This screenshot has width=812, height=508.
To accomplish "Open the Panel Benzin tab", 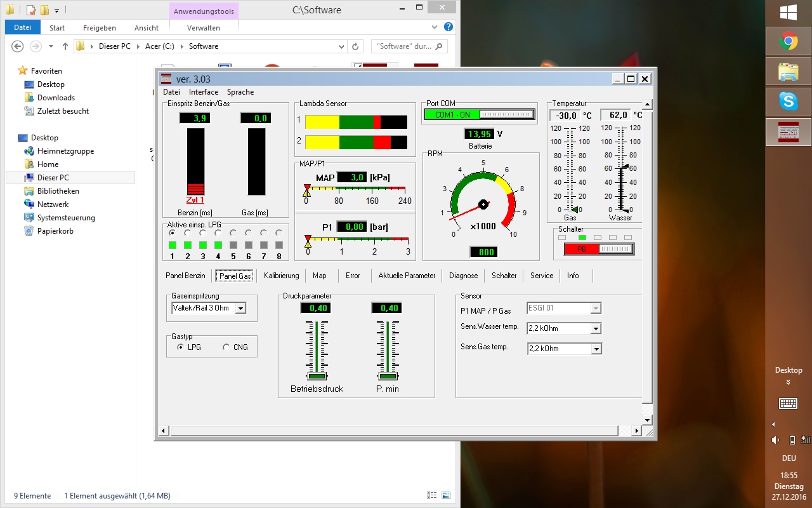I will pyautogui.click(x=185, y=276).
